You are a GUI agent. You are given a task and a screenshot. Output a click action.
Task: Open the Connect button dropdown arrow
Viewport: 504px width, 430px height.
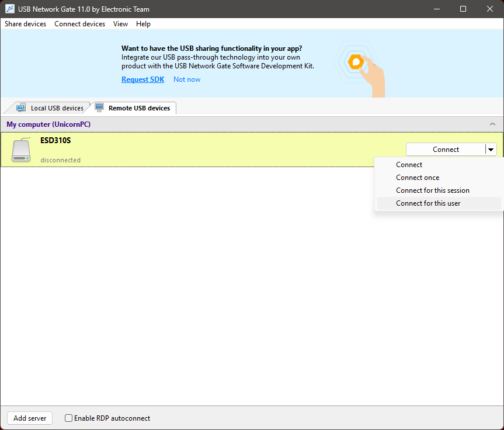coord(491,150)
